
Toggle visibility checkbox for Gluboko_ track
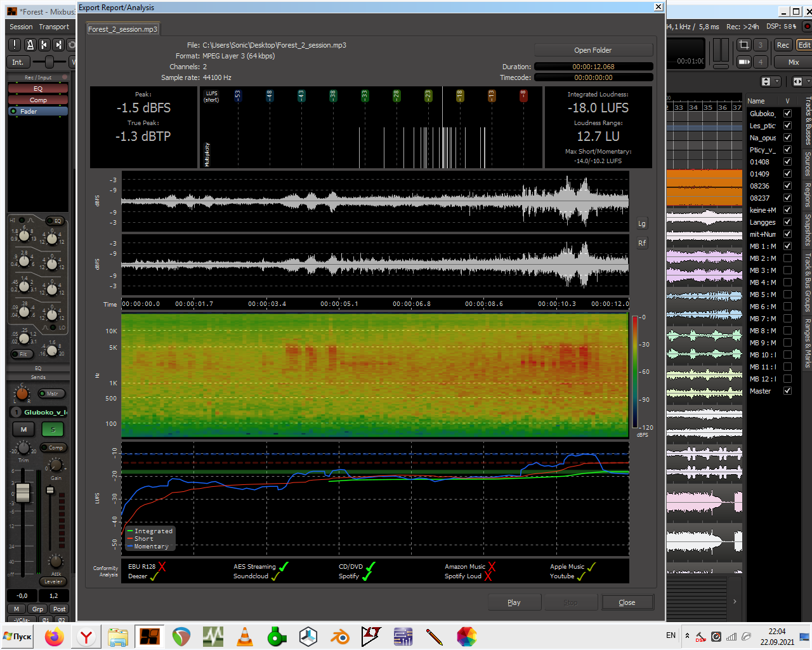point(787,114)
